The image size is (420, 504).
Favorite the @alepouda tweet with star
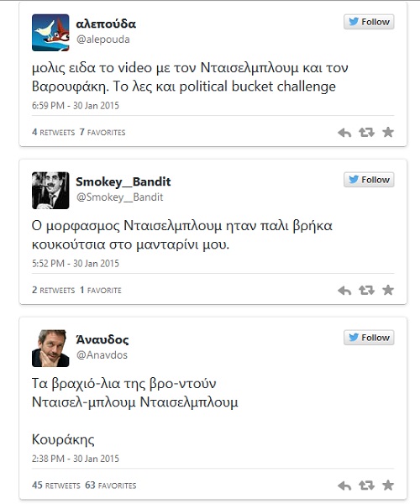point(388,132)
